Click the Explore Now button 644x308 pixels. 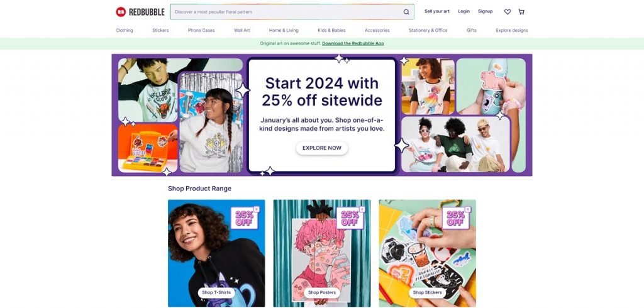click(322, 148)
